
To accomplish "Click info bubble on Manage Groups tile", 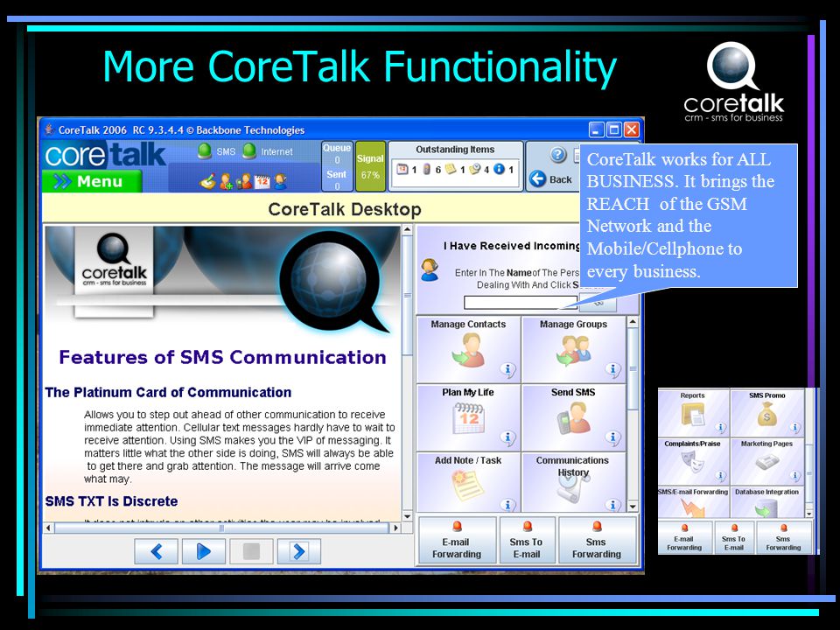I will coord(612,369).
